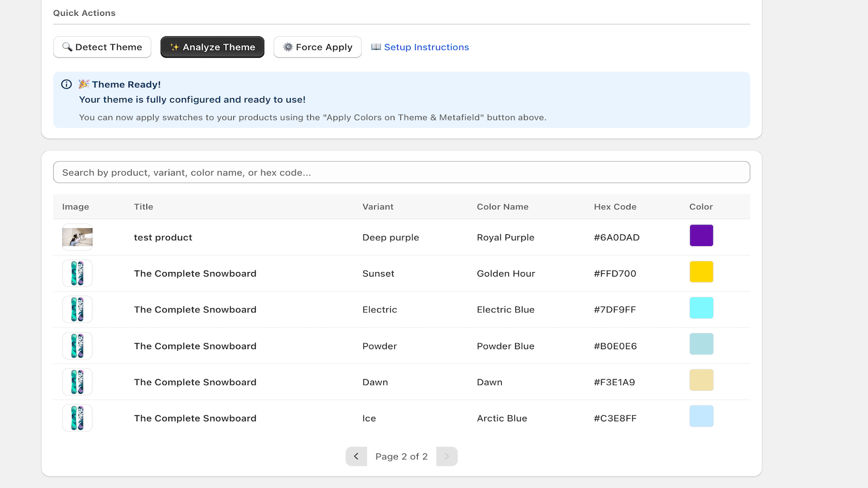The image size is (868, 488).
Task: Click the Detect Theme button
Action: pyautogui.click(x=102, y=47)
